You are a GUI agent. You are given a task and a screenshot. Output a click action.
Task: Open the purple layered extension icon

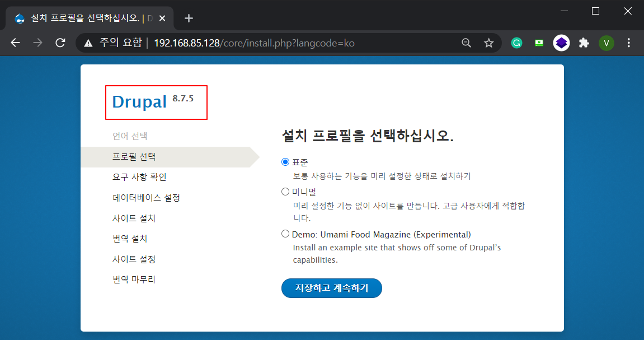click(x=561, y=43)
